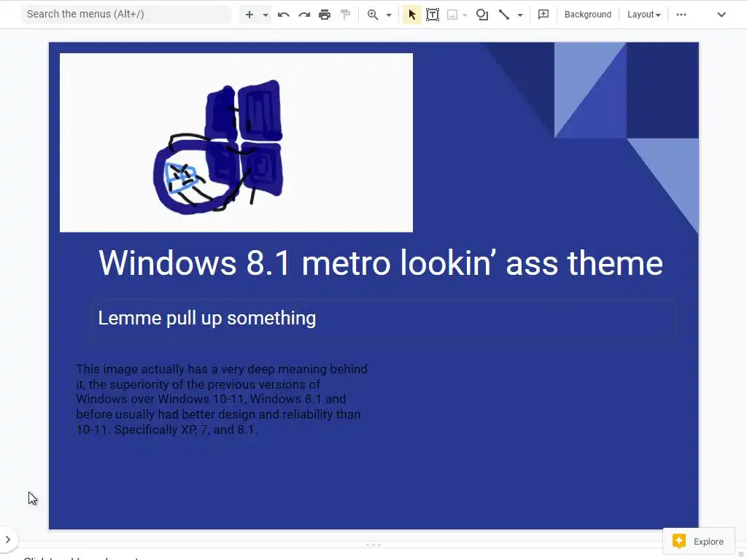The image size is (747, 560).
Task: Collapse the menus with the chevron arrow
Action: click(x=721, y=15)
